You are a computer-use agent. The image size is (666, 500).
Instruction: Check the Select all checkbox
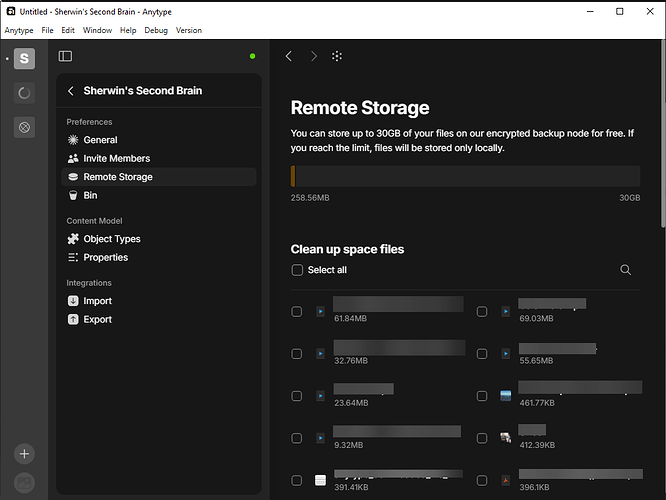[x=297, y=270]
